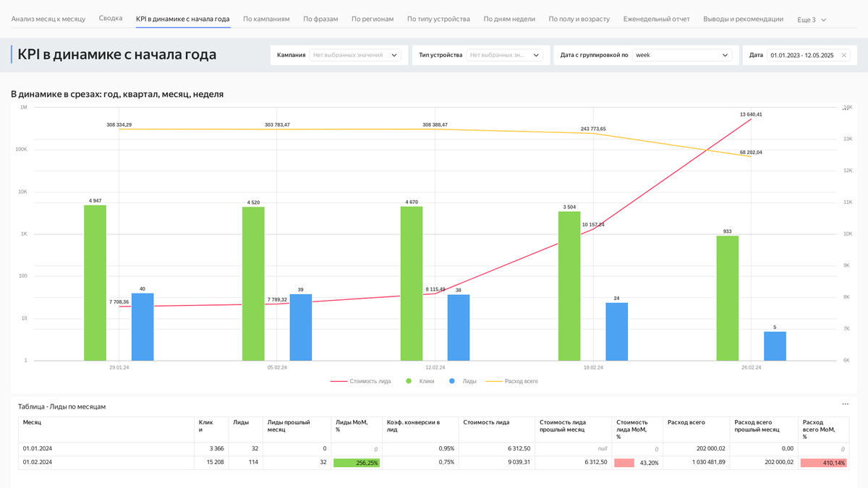Click the red 410,14% Расход MoM cell
Image resolution: width=868 pixels, height=488 pixels.
(x=824, y=463)
